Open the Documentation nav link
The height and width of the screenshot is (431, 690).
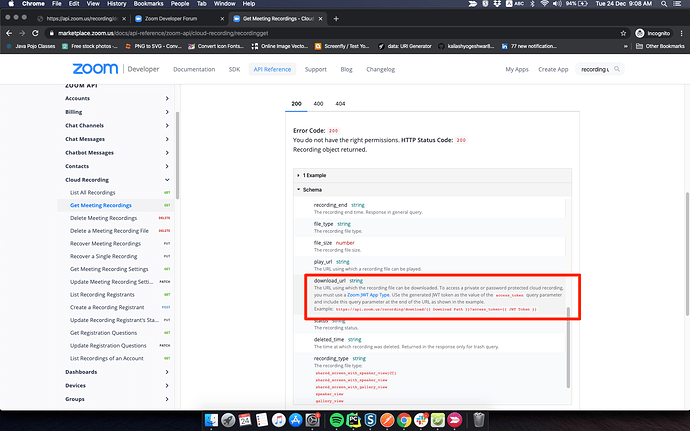[194, 69]
